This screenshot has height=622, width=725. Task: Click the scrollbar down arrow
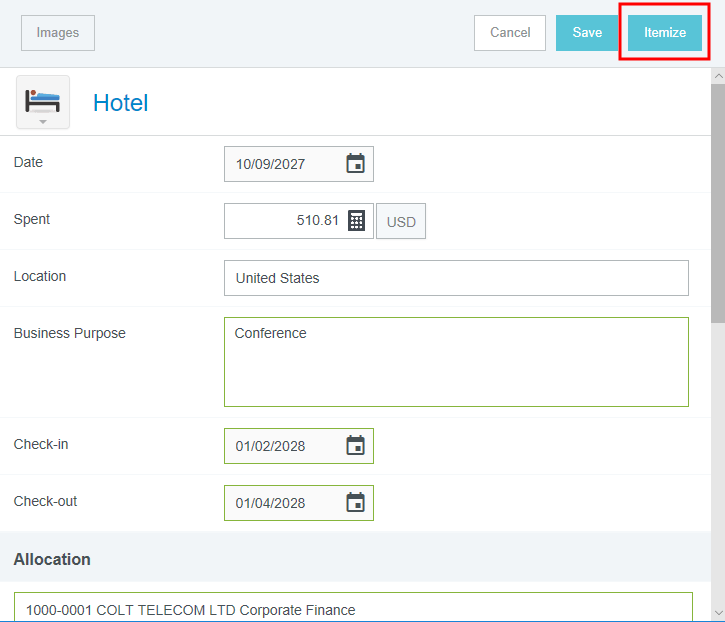[717, 612]
